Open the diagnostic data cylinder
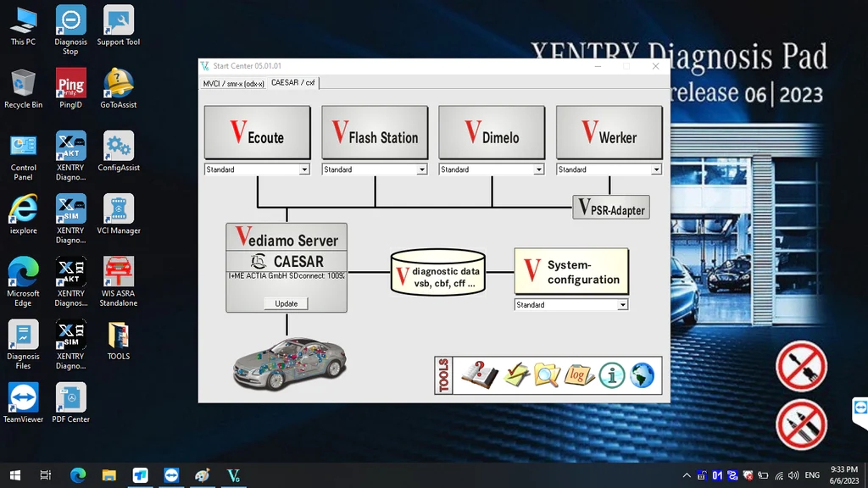This screenshot has width=868, height=488. point(438,272)
